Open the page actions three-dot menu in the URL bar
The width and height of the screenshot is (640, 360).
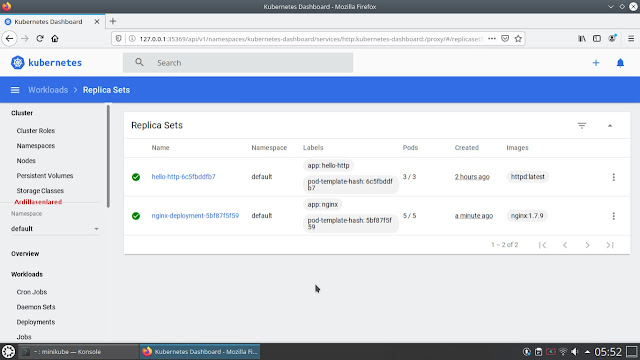pyautogui.click(x=492, y=38)
